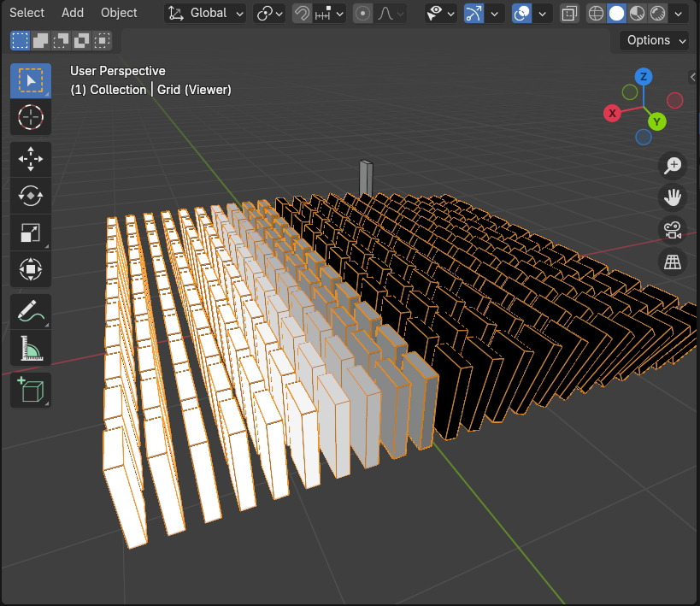Toggle X-ray mode
This screenshot has height=606, width=700.
click(x=569, y=14)
